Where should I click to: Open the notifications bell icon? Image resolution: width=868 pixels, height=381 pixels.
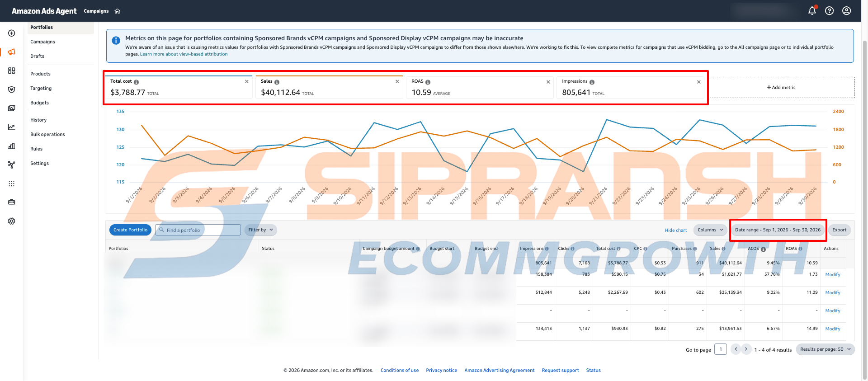pyautogui.click(x=812, y=11)
